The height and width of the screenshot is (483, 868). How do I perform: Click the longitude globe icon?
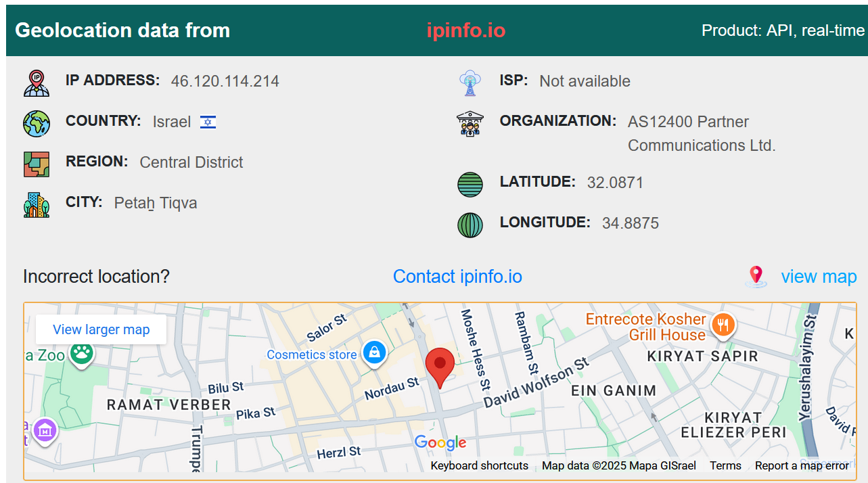[x=470, y=225]
